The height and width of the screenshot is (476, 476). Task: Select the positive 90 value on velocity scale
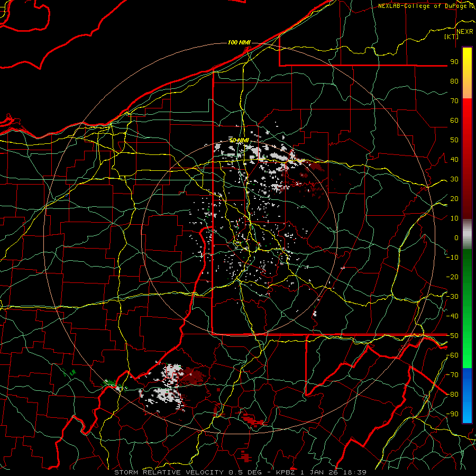tap(454, 62)
